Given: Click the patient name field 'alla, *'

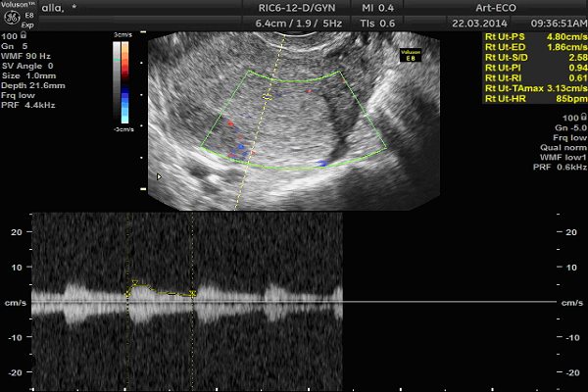Looking at the screenshot, I should pyautogui.click(x=59, y=8).
